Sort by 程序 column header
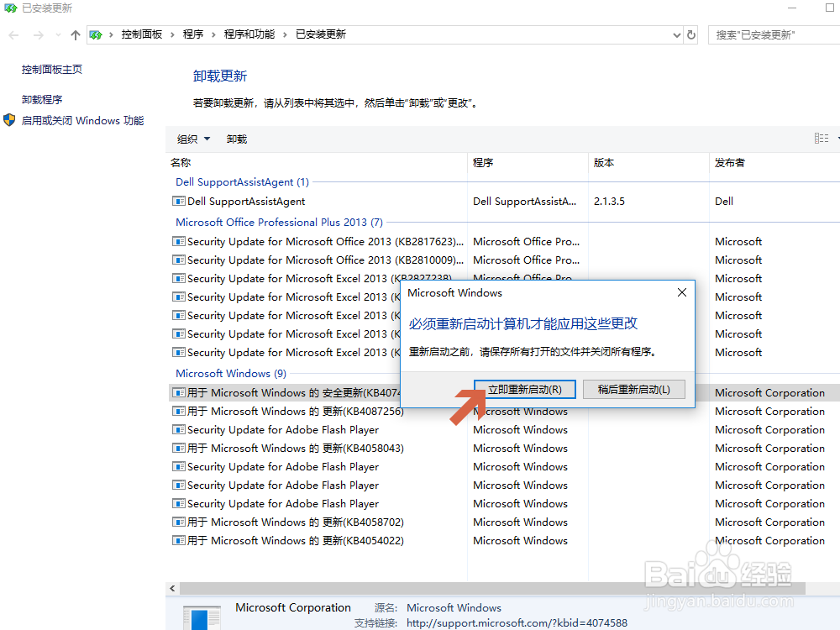Viewport: 840px width, 630px height. [483, 162]
